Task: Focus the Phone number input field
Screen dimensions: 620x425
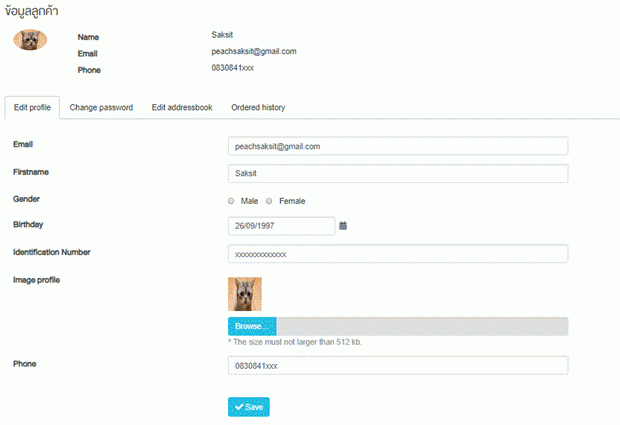Action: click(x=398, y=366)
